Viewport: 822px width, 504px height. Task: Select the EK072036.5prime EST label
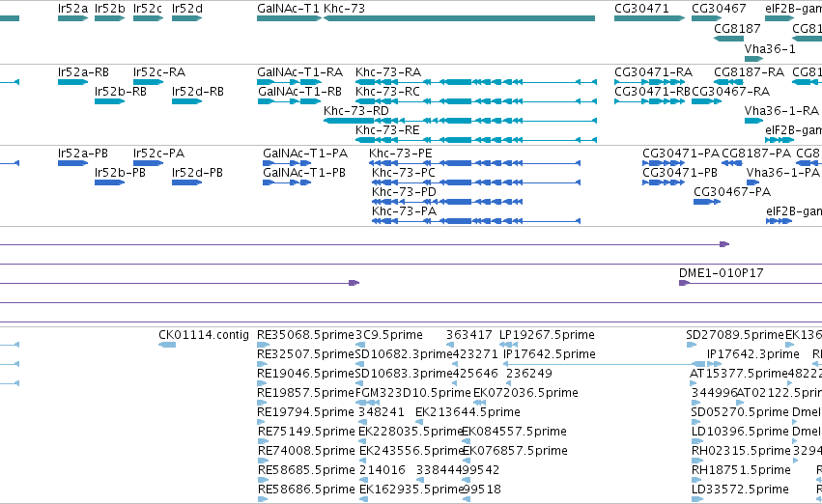point(525,393)
